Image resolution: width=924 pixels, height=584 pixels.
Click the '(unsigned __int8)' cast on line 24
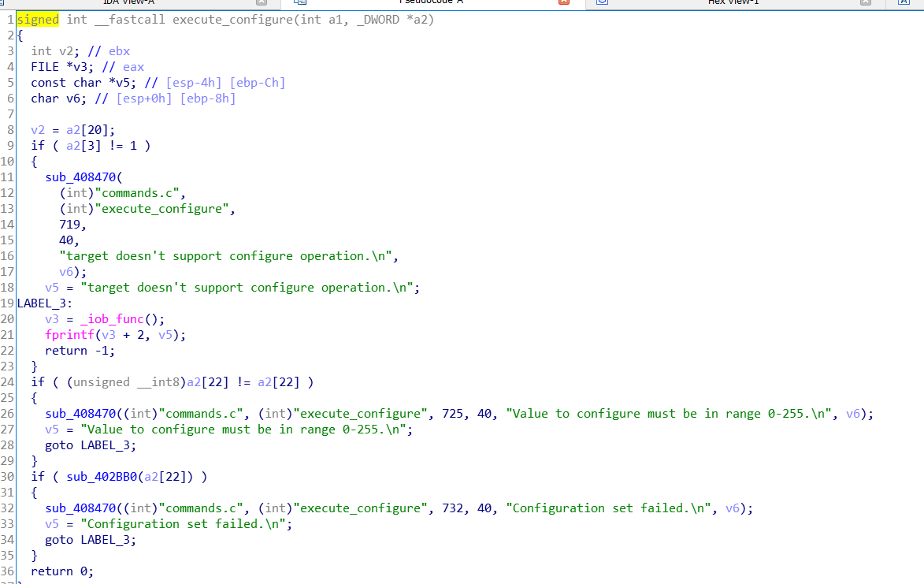click(x=127, y=382)
